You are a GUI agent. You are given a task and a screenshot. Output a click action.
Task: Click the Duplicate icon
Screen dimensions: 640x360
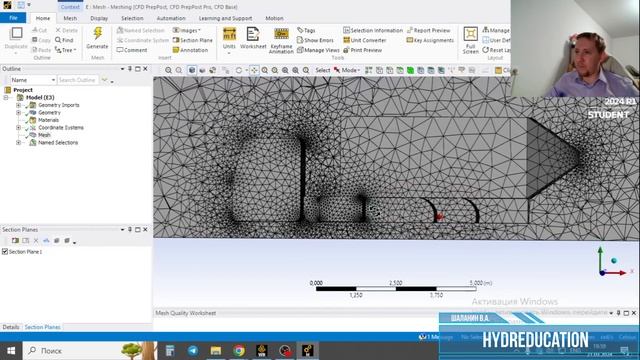click(16, 33)
